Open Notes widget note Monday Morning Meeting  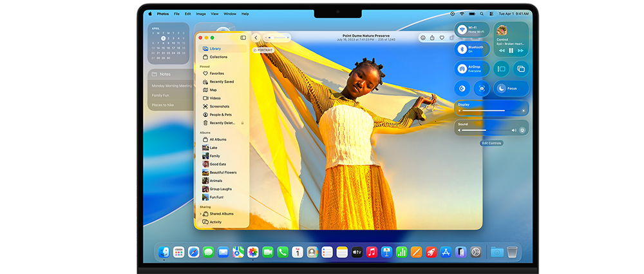click(x=172, y=86)
